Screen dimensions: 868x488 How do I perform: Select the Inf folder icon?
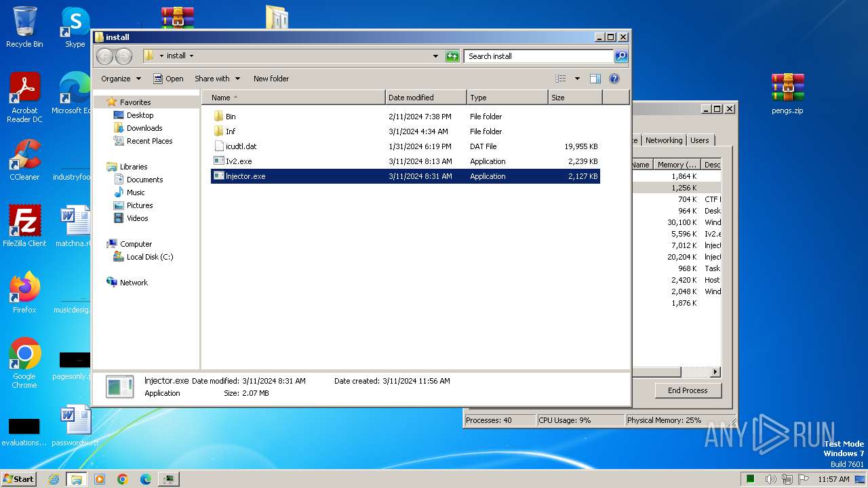[218, 131]
